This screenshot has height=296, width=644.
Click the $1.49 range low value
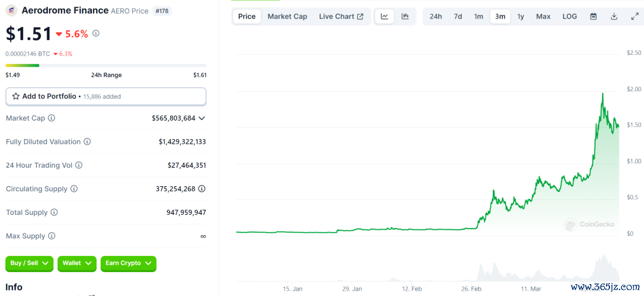pos(13,75)
